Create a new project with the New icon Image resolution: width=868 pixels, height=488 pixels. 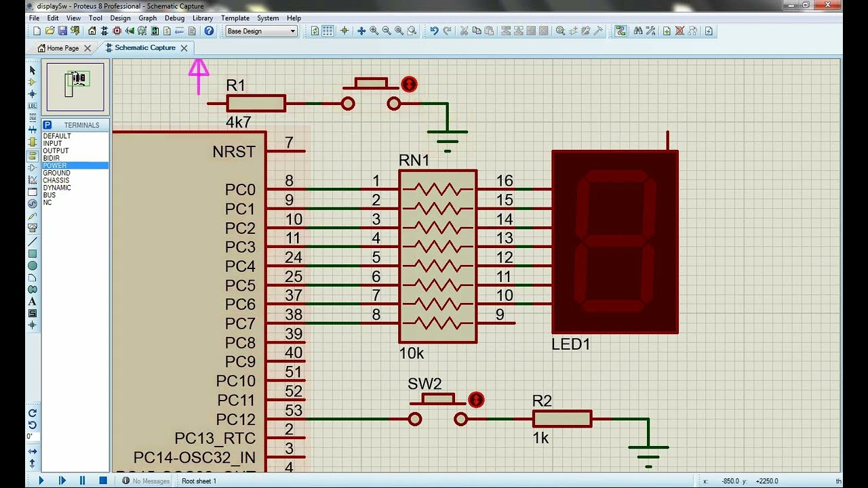click(37, 31)
